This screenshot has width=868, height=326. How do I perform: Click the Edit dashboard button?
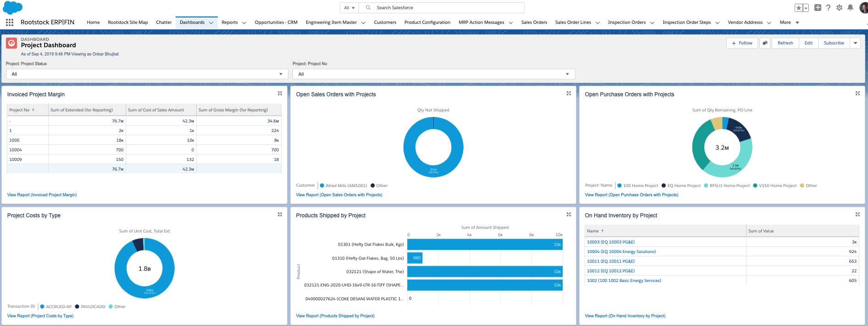pos(808,43)
